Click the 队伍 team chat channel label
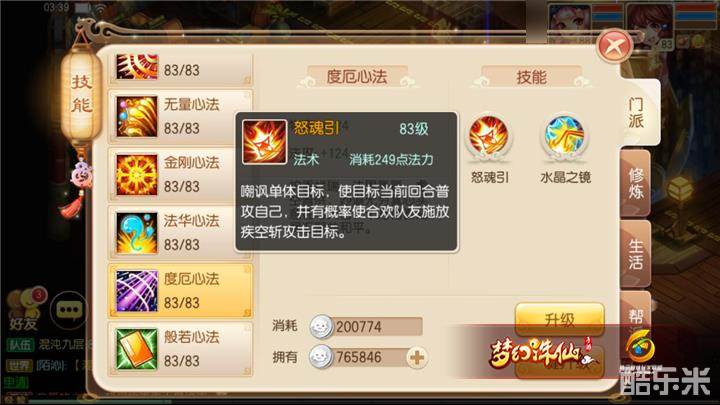The image size is (720, 405). (21, 345)
